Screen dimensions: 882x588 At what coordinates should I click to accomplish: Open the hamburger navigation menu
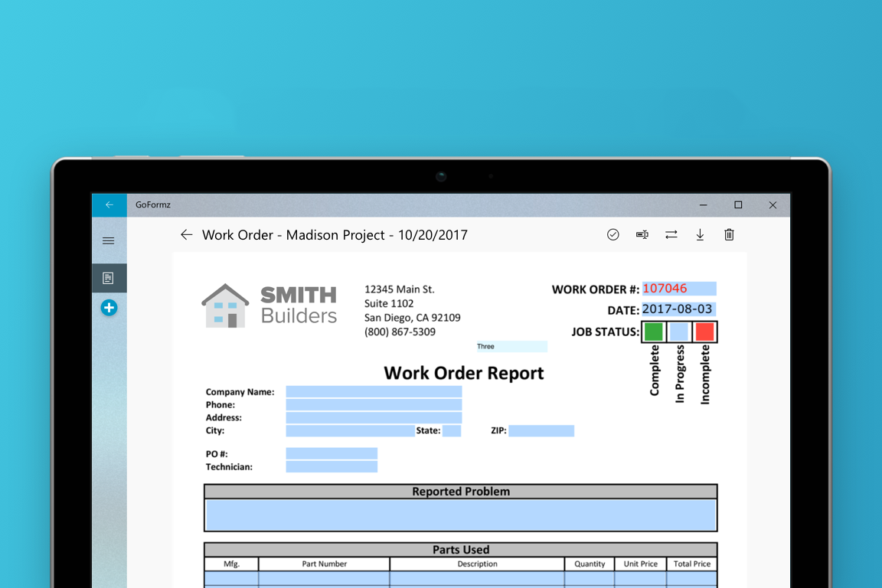[108, 240]
